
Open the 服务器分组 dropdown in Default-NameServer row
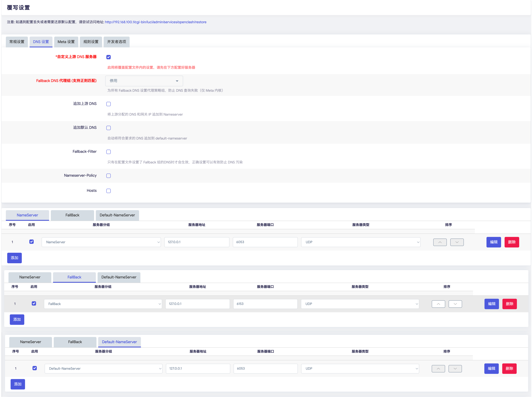103,368
